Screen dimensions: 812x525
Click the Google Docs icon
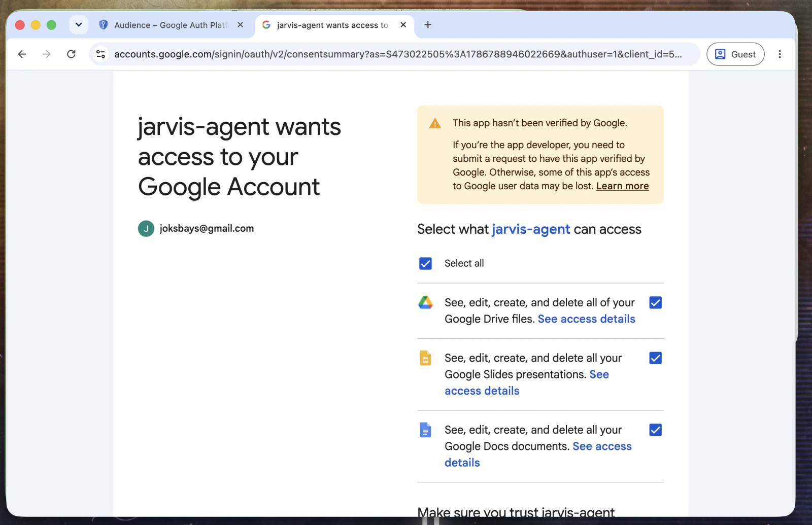coord(425,430)
